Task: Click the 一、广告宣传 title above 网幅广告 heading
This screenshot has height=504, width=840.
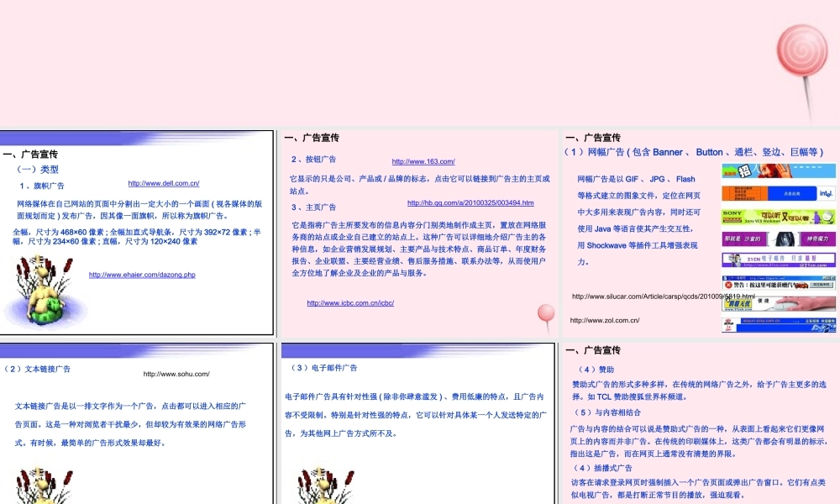Action: (593, 138)
